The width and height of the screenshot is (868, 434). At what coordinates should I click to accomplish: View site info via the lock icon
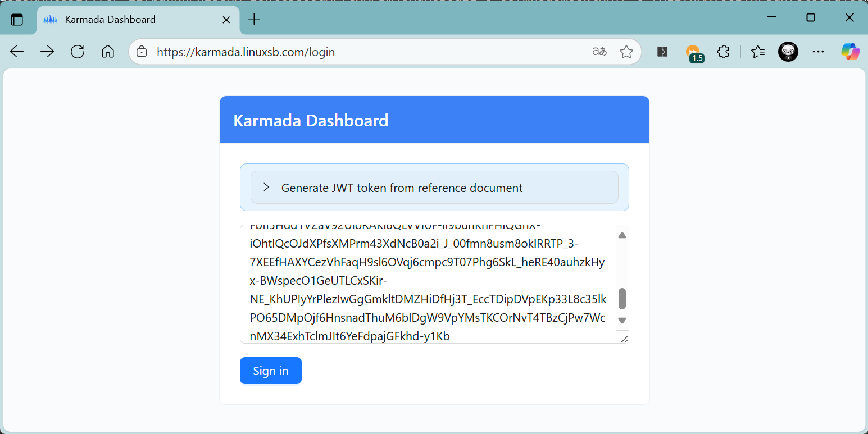pos(142,52)
